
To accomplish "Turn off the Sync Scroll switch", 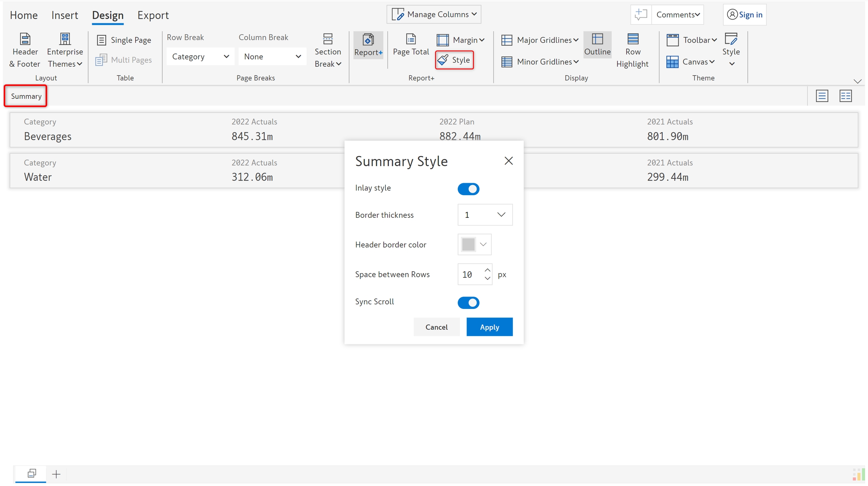I will point(468,303).
